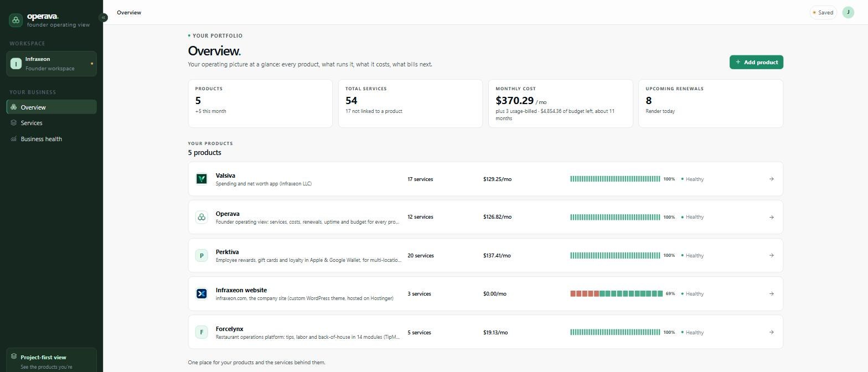Click the Infraxeon website product logo
This screenshot has height=372, width=868.
[201, 293]
